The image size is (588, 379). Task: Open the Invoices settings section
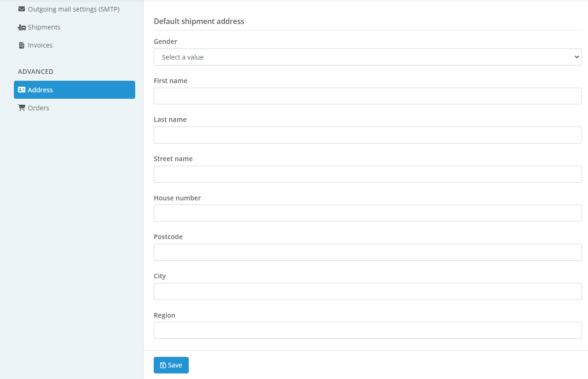click(x=40, y=45)
